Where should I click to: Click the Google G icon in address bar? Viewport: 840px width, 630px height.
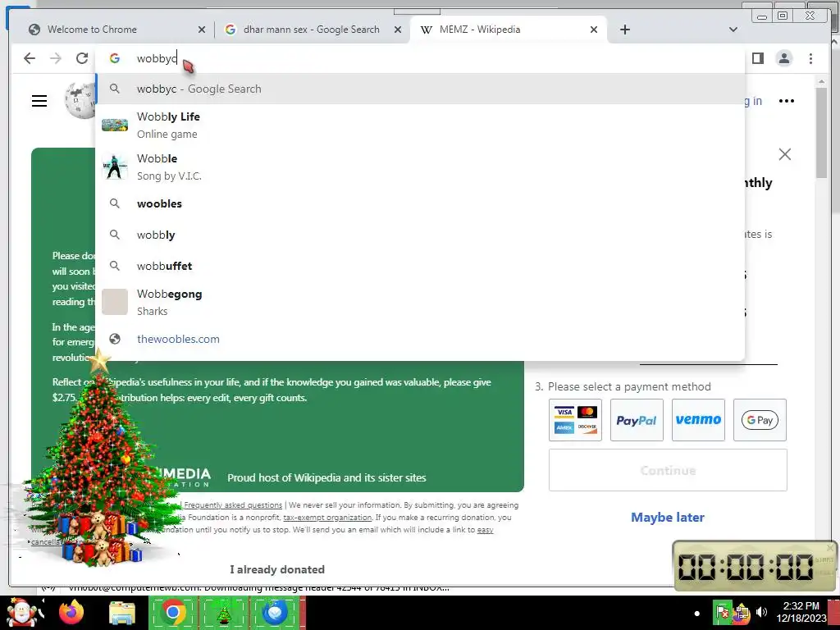115,58
